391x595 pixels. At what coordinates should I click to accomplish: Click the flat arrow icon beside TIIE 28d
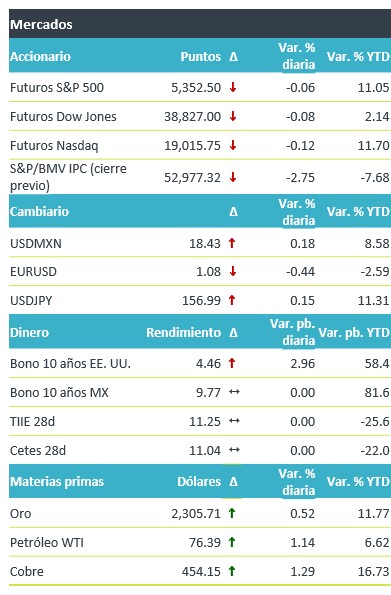tap(234, 421)
